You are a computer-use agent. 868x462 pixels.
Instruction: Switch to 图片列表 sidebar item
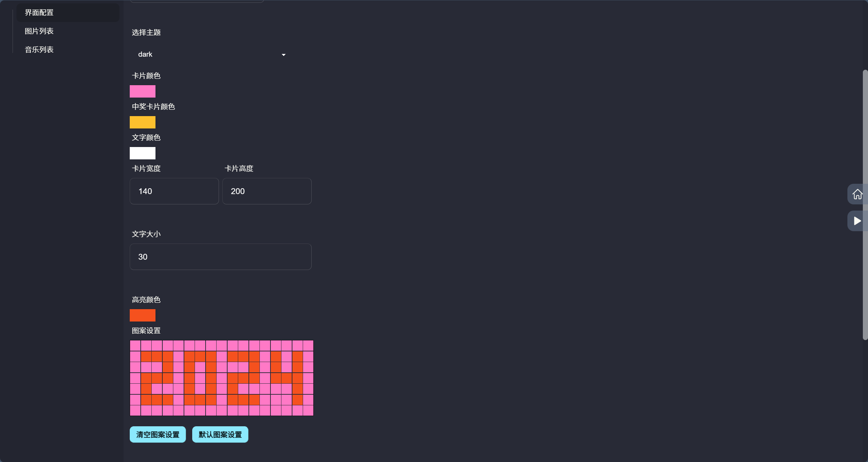click(39, 31)
